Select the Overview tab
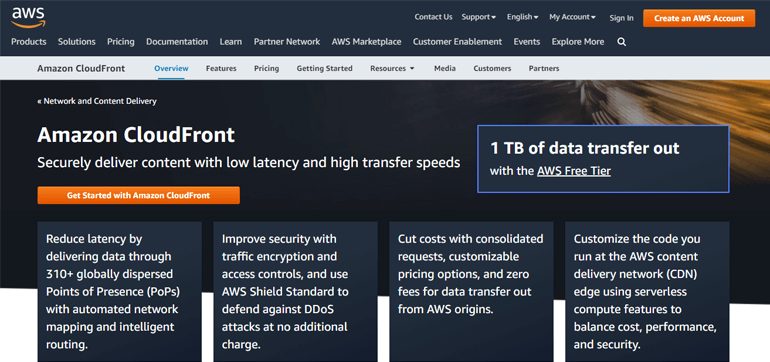The height and width of the screenshot is (362, 770). (x=171, y=68)
